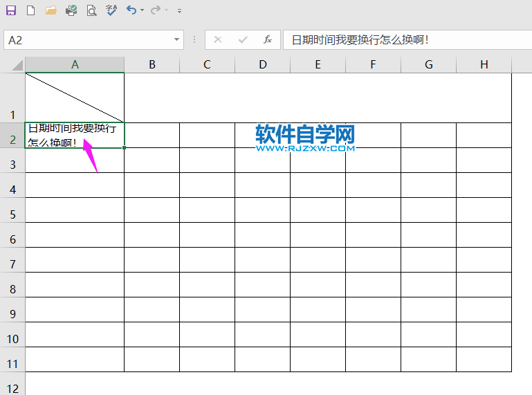The height and width of the screenshot is (395, 532).
Task: Select empty cell H11
Action: [484, 359]
